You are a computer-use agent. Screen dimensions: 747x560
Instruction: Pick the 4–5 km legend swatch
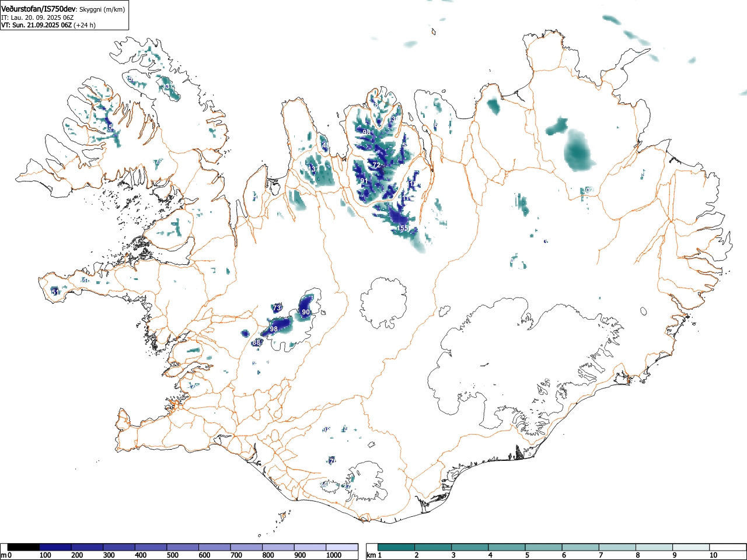pyautogui.click(x=507, y=547)
